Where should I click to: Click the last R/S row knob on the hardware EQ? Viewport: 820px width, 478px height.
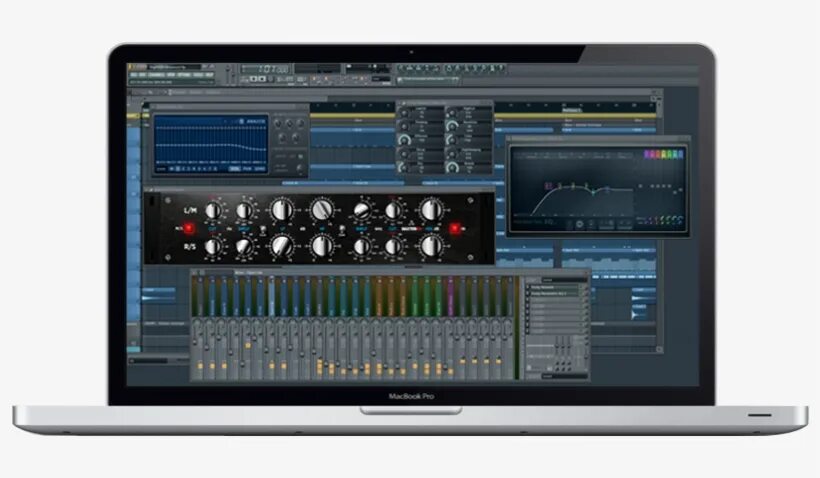click(431, 246)
